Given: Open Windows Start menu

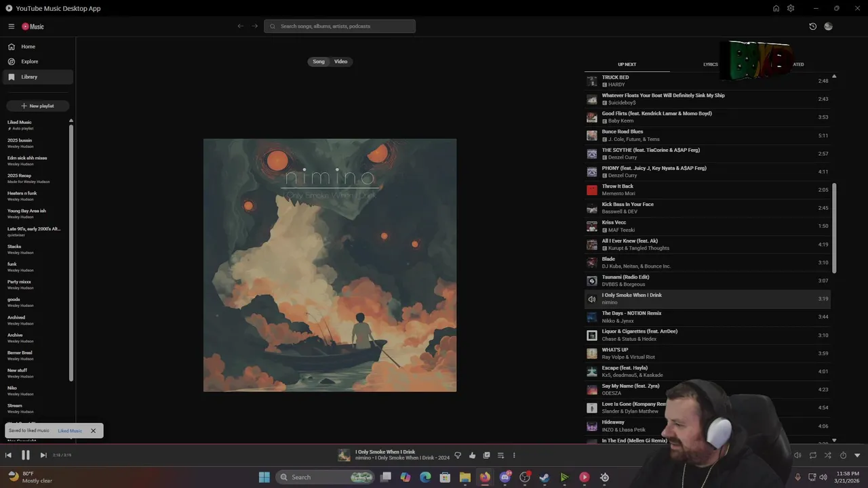Looking at the screenshot, I should 264,477.
